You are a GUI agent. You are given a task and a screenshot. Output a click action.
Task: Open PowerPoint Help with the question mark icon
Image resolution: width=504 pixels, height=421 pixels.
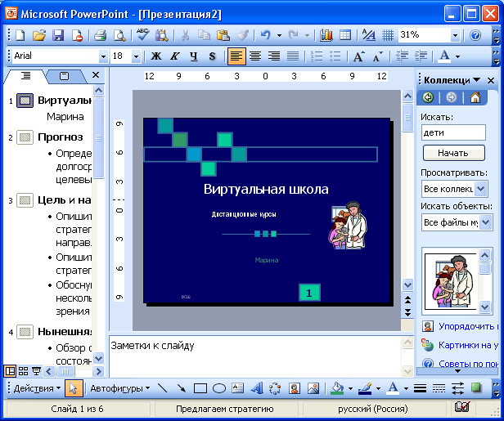click(x=475, y=35)
